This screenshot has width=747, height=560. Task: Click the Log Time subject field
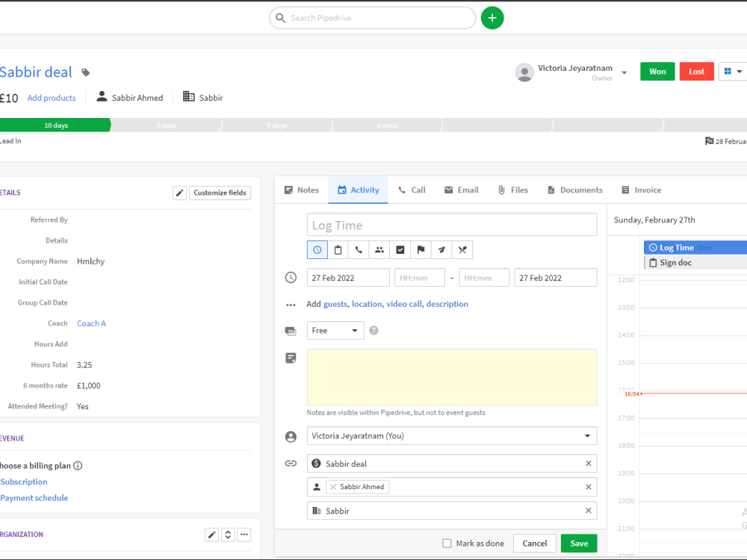pyautogui.click(x=452, y=225)
